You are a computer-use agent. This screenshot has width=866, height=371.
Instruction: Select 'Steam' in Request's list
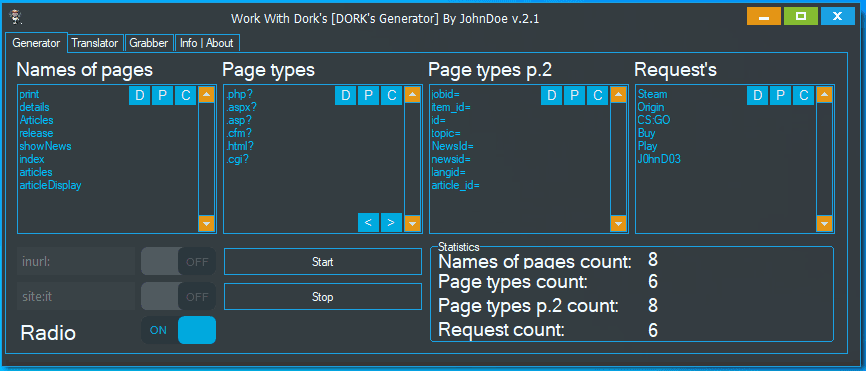[652, 94]
